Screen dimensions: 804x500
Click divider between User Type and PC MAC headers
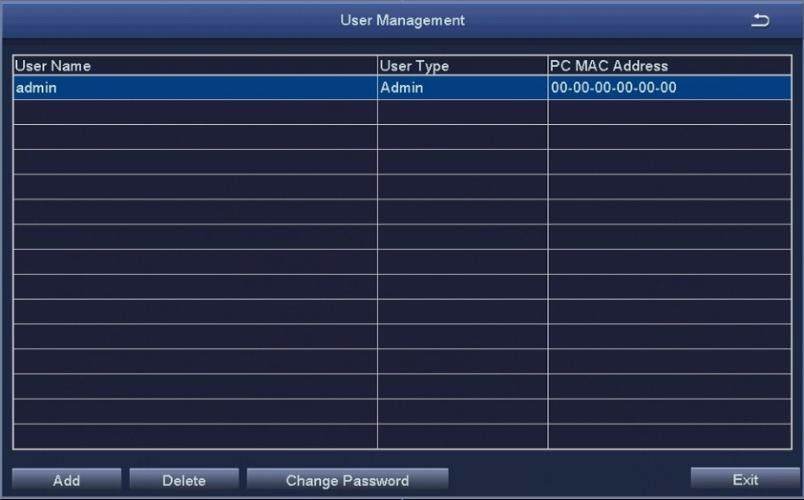[x=548, y=66]
